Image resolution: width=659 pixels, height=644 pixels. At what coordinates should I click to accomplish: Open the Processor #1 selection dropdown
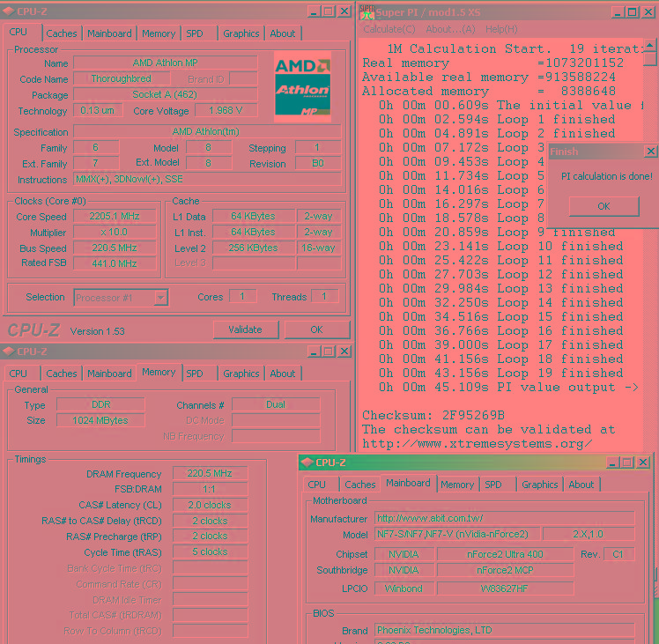(160, 298)
